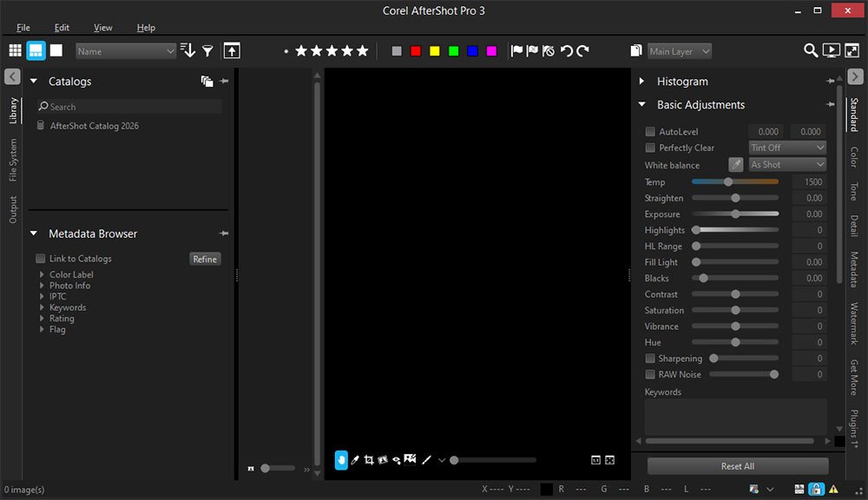Click the Reset All button
This screenshot has width=868, height=500.
[x=737, y=466]
